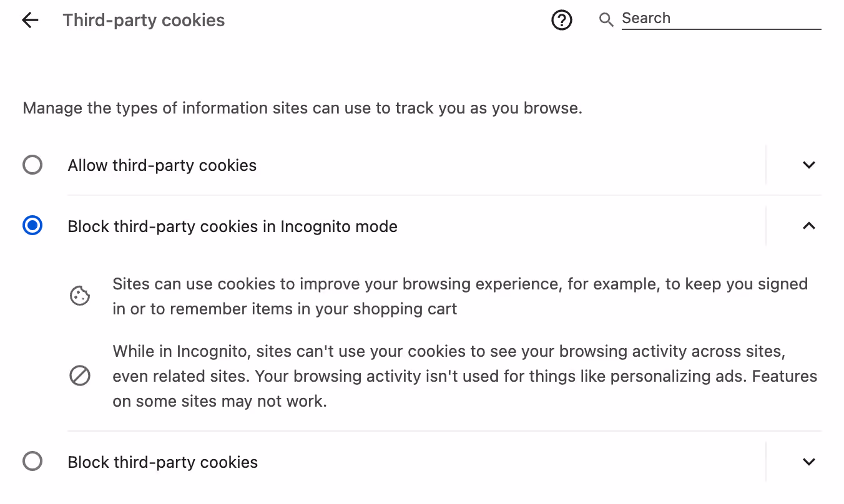Click the blocked-circle icon near Incognito text

click(x=80, y=376)
